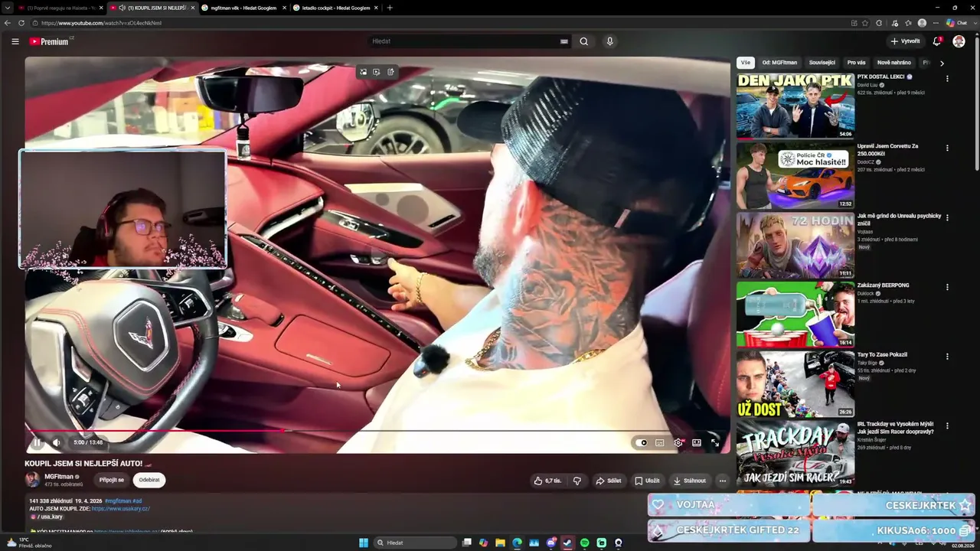
Task: Open File Explorer from the taskbar
Action: (x=500, y=543)
